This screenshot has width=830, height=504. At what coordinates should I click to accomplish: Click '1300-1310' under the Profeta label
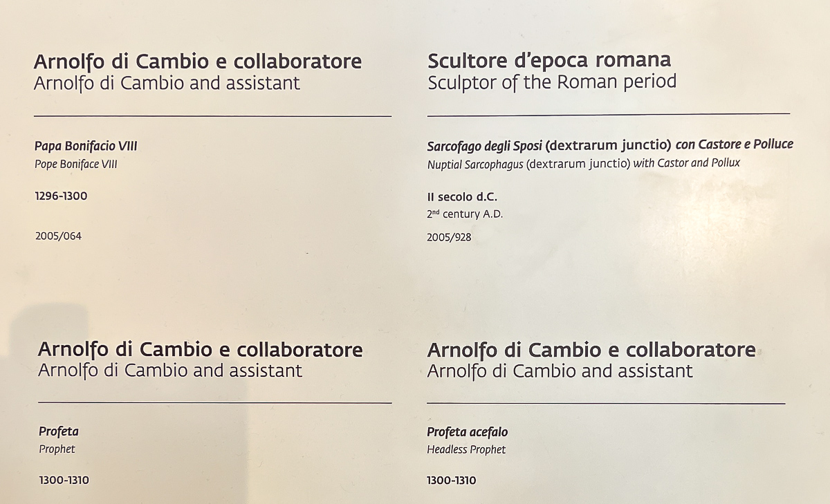pos(64,480)
